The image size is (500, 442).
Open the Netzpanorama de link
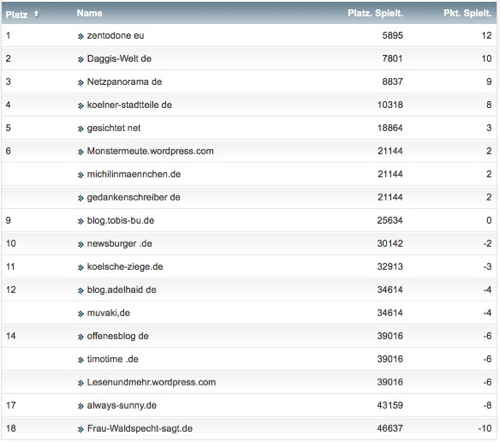tap(124, 82)
